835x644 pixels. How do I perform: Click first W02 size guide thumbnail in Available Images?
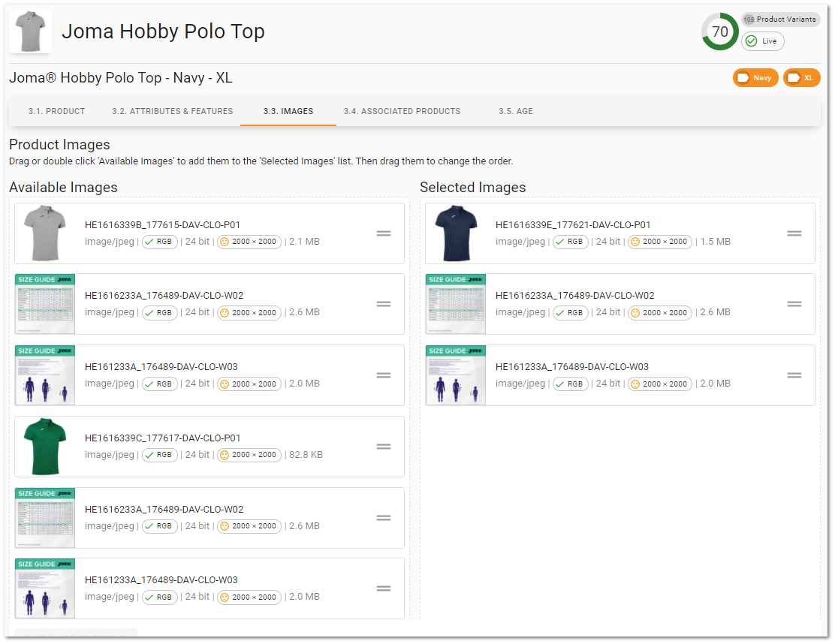point(45,304)
